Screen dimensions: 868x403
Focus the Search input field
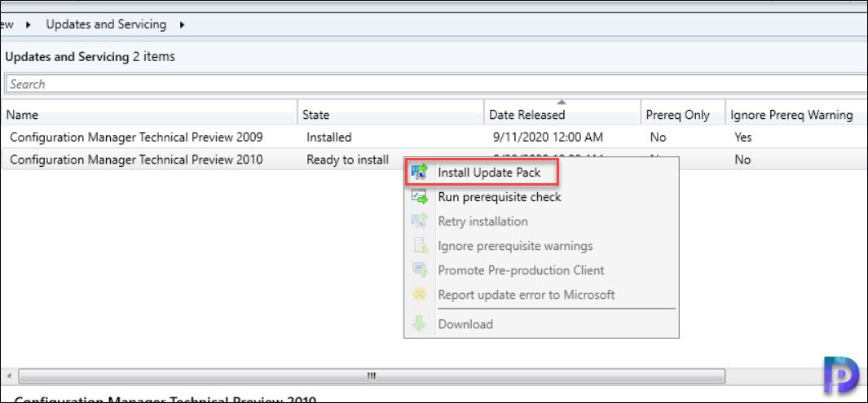coord(435,84)
